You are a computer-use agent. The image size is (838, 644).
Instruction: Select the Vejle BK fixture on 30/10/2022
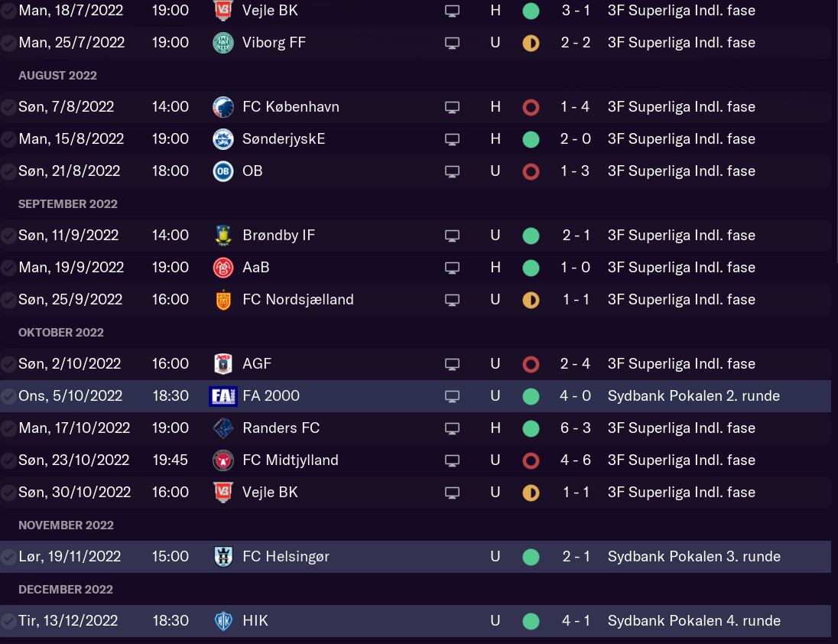[x=270, y=493]
